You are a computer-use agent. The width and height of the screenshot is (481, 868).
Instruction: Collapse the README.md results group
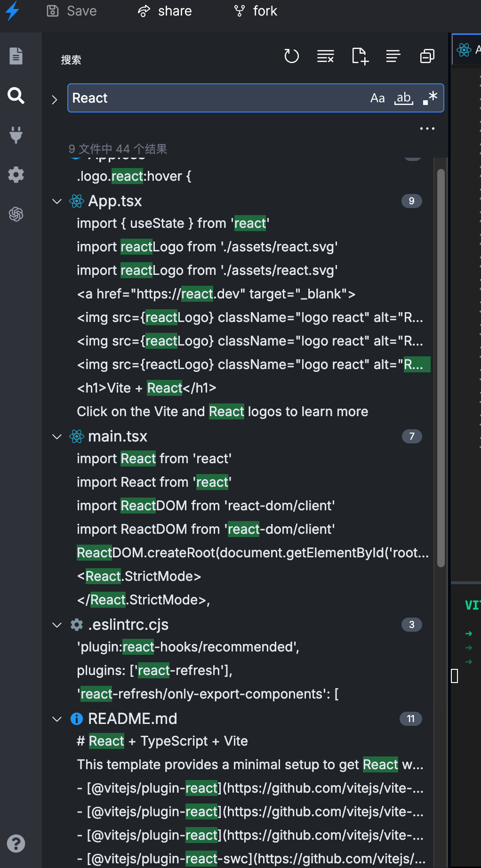click(57, 719)
